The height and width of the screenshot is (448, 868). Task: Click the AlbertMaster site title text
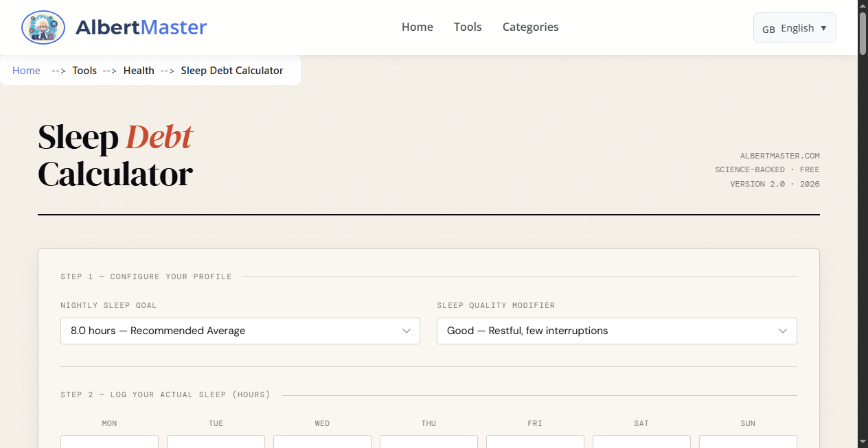141,27
